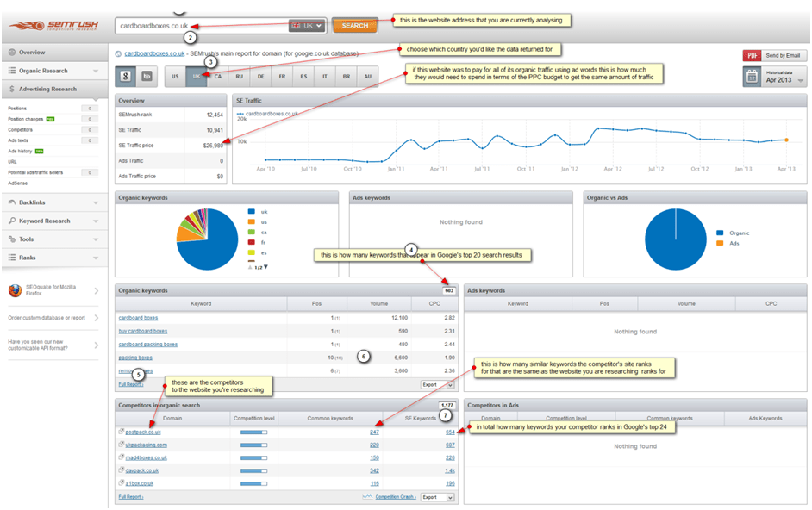Click the Firefox icon for SEOquake
812x510 pixels.
click(x=15, y=290)
